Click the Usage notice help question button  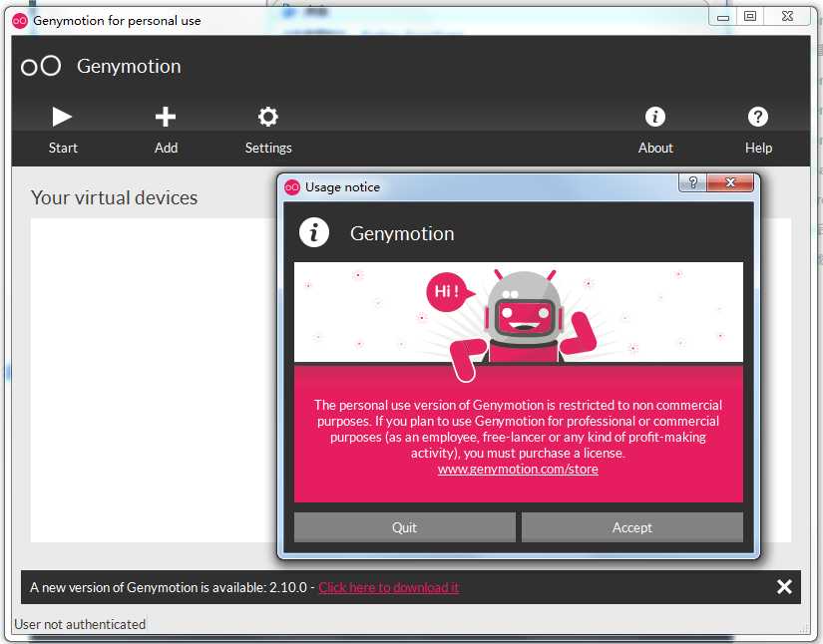pyautogui.click(x=693, y=182)
